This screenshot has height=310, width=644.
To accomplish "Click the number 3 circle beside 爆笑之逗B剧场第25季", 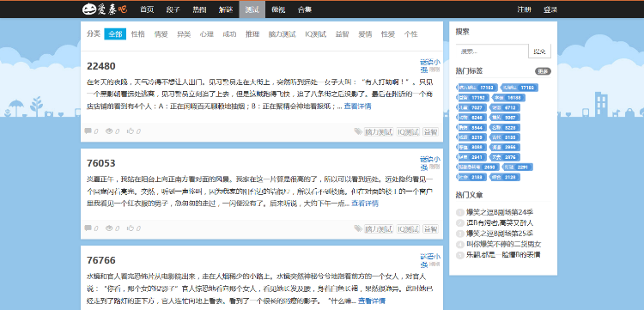I will [460, 234].
